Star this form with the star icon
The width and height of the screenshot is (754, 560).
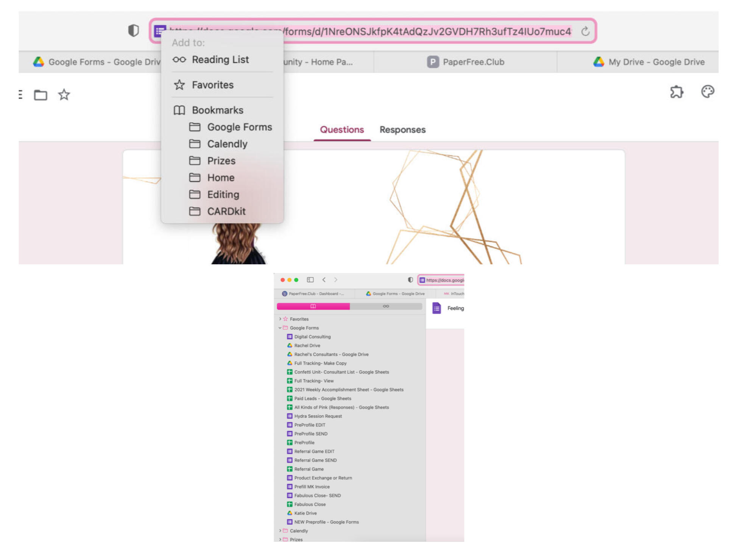[64, 95]
